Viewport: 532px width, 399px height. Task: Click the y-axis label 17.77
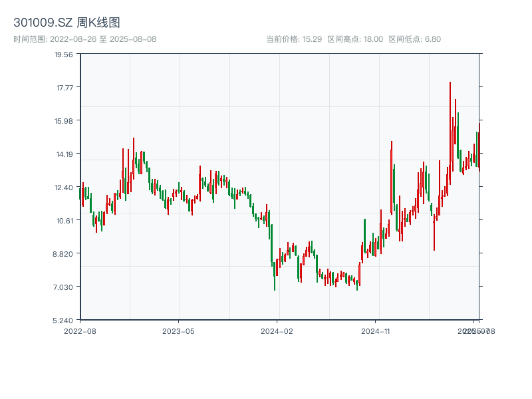[x=65, y=88]
